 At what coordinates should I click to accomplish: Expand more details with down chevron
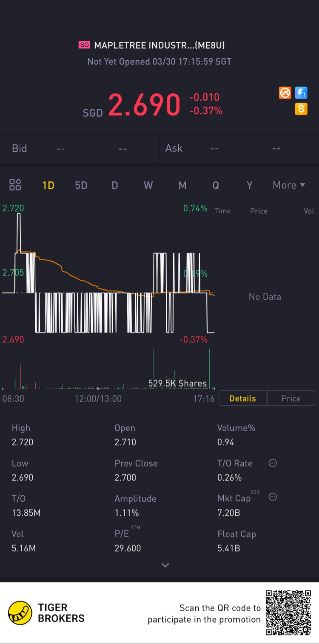(x=165, y=565)
